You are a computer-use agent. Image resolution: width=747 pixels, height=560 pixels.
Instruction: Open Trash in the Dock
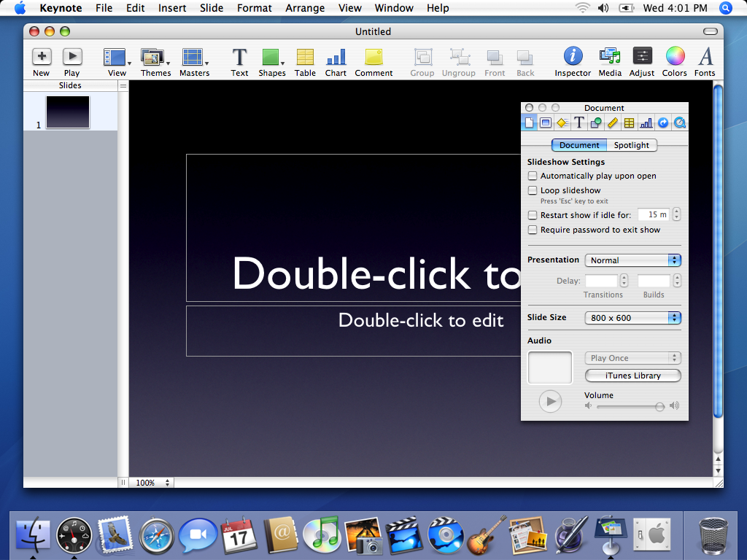pos(713,535)
